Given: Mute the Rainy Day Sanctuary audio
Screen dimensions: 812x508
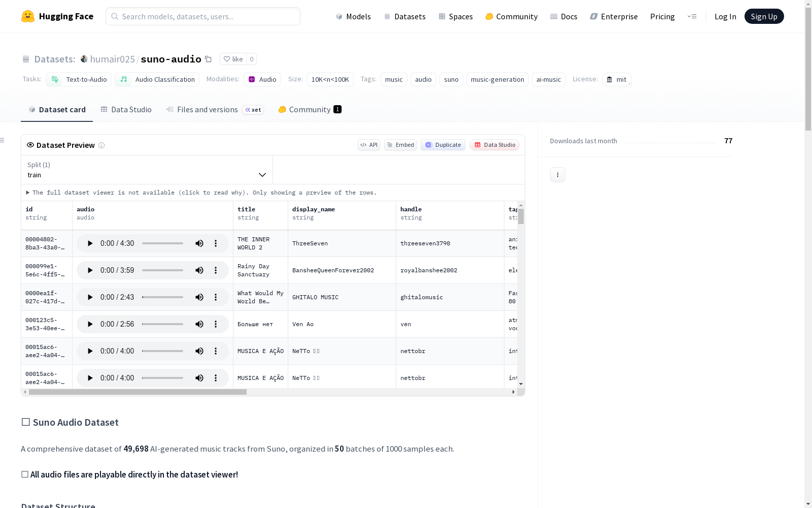Looking at the screenshot, I should (199, 270).
